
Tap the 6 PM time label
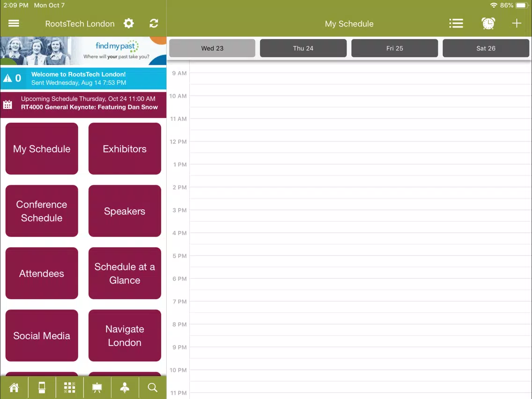(179, 279)
